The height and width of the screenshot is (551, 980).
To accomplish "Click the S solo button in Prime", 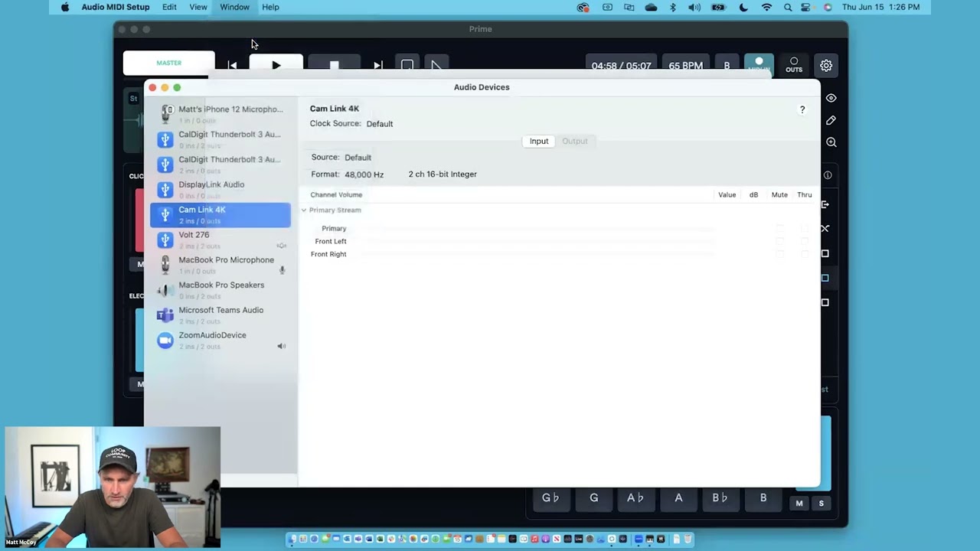I will pos(822,504).
